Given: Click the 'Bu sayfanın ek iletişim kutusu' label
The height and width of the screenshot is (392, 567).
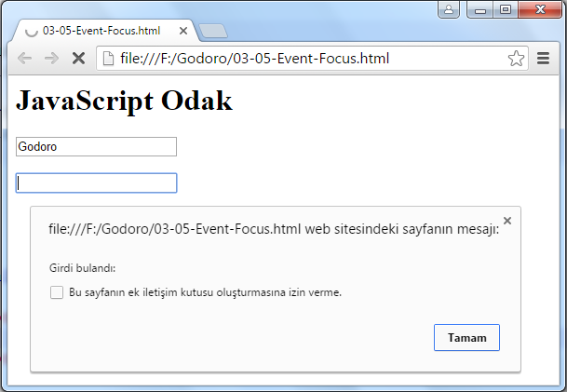Looking at the screenshot, I should 205,292.
